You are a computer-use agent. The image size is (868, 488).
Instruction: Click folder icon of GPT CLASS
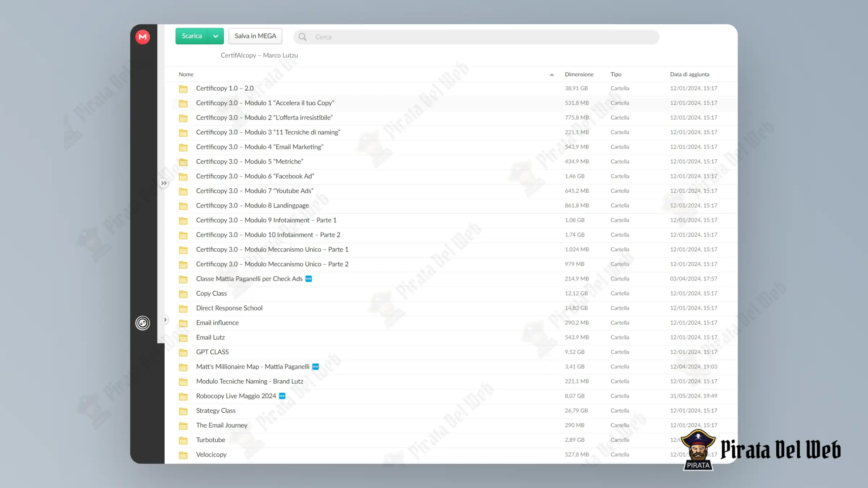183,352
